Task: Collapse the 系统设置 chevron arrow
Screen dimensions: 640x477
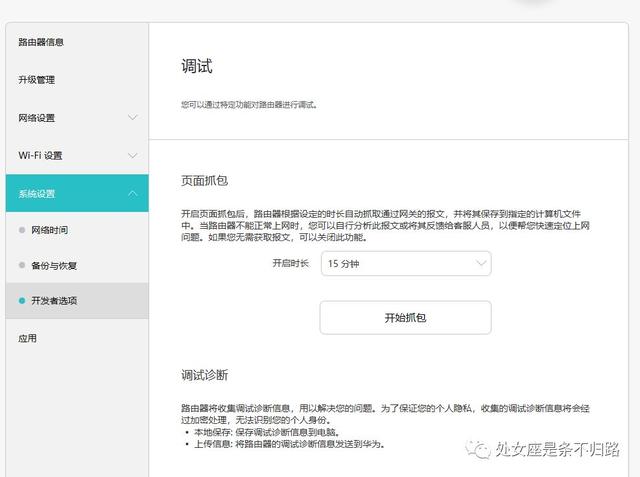Action: (133, 193)
